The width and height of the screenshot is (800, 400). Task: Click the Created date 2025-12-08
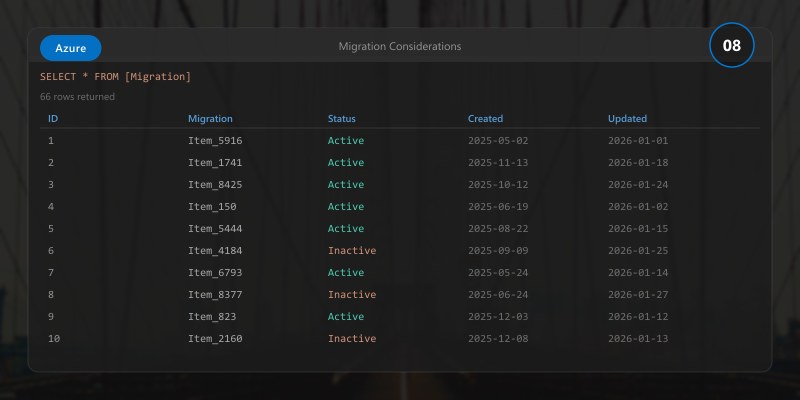click(498, 338)
